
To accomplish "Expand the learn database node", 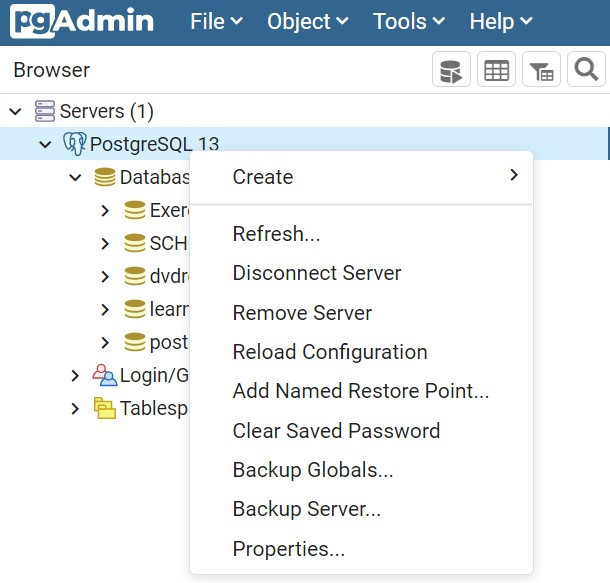I will 105,310.
